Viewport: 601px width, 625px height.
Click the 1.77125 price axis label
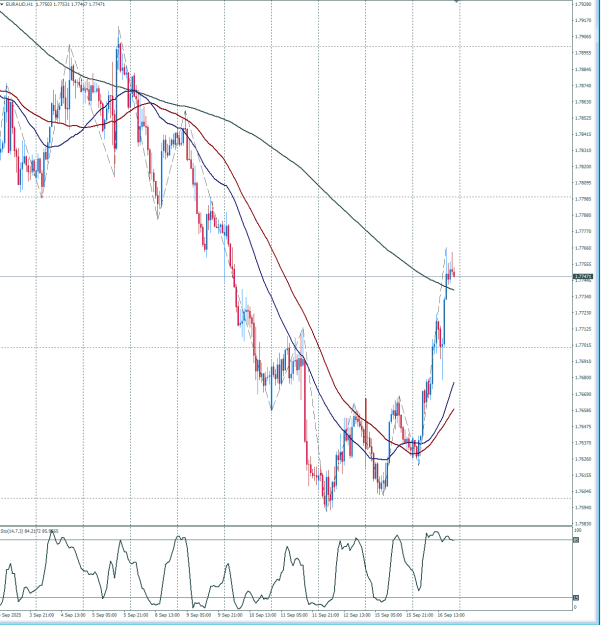[582, 329]
